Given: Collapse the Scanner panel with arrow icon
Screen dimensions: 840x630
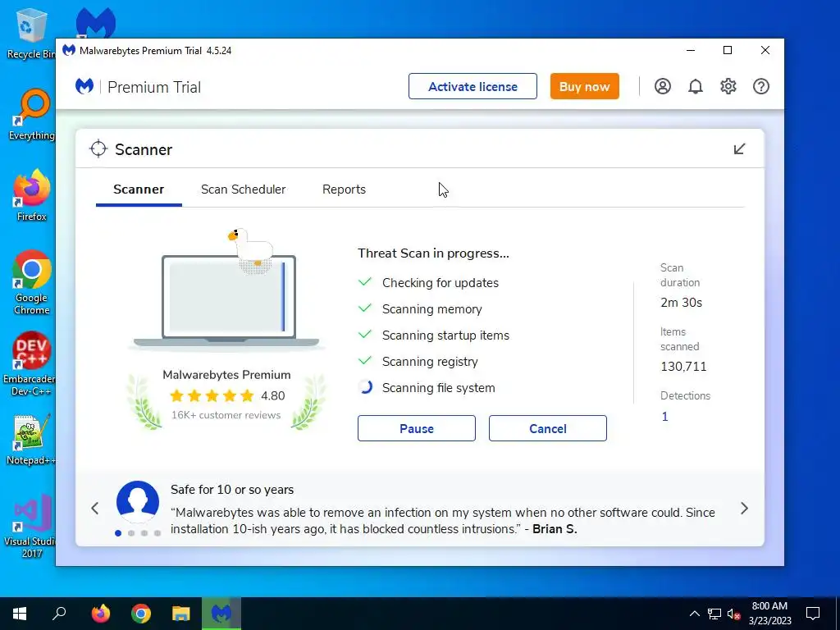Looking at the screenshot, I should 739,149.
